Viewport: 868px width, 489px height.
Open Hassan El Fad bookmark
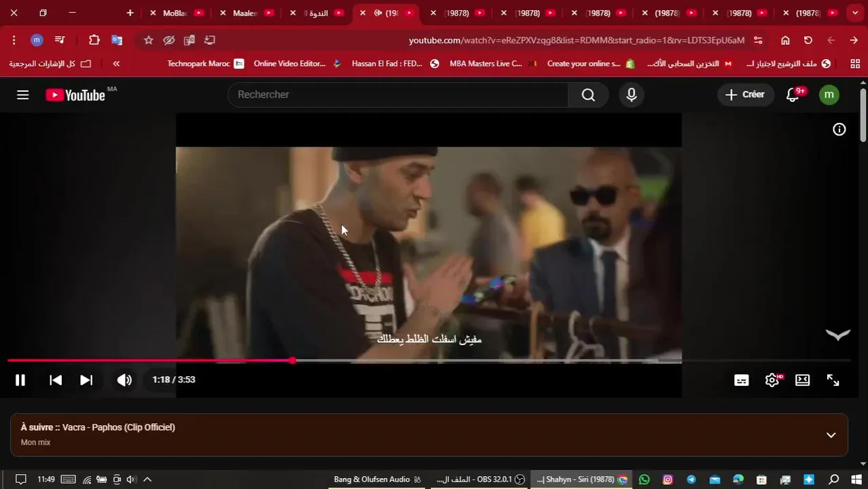point(395,64)
